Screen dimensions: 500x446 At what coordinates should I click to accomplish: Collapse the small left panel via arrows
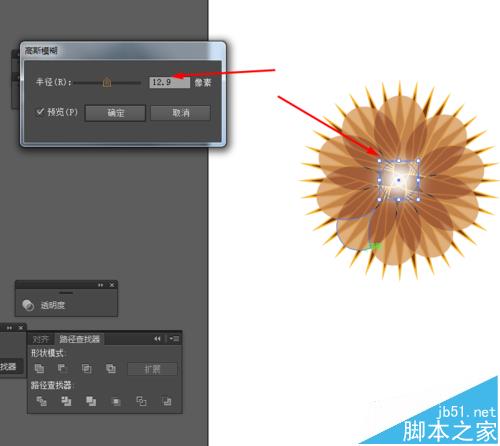point(9,328)
